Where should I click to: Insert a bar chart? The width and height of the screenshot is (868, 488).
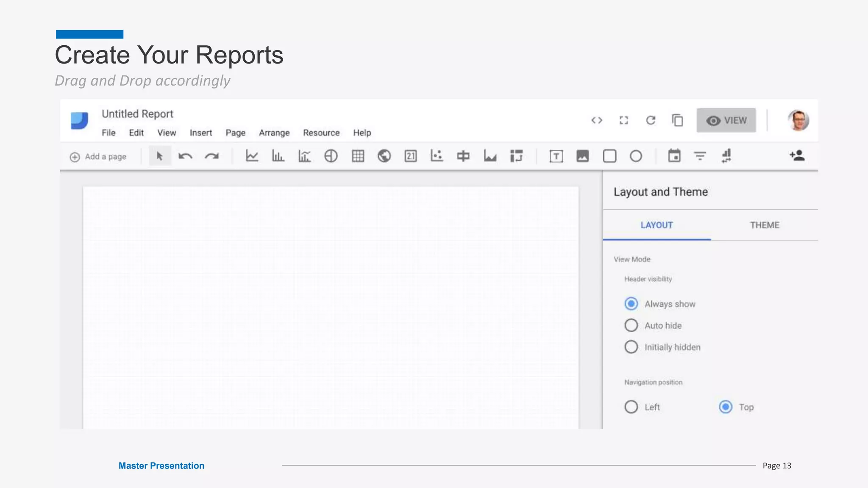pos(278,156)
